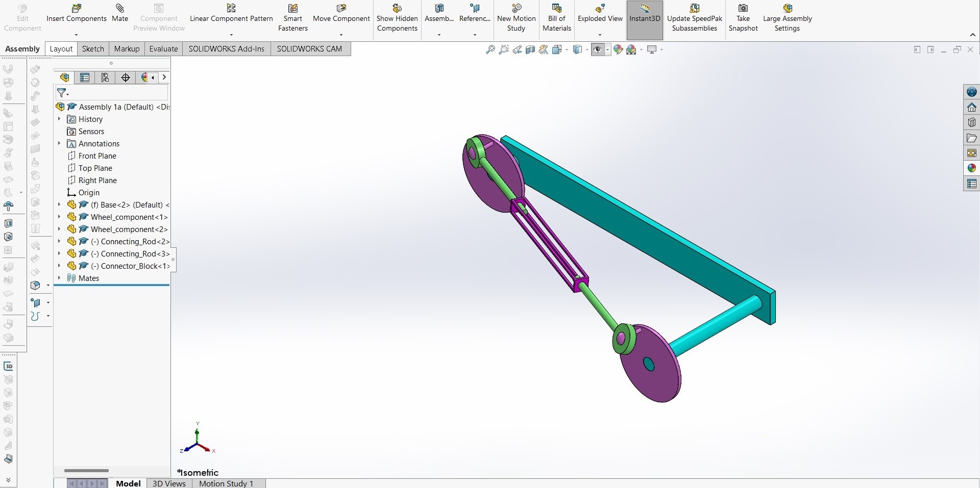Select Front Plane in the feature tree
980x488 pixels.
coord(97,156)
